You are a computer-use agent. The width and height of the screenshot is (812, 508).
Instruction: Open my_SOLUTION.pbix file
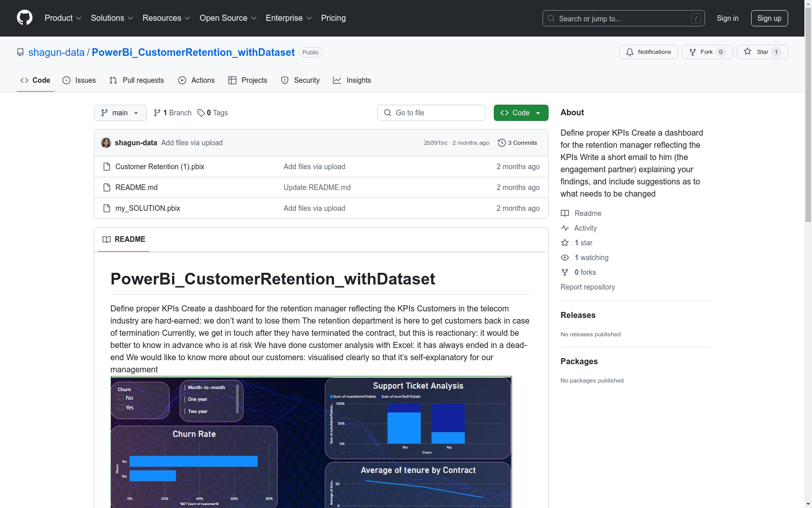(148, 208)
